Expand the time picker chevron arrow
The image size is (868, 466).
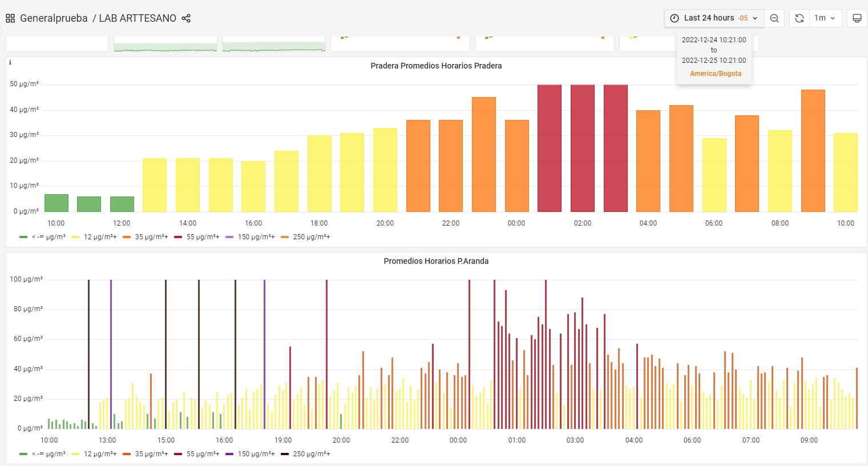pyautogui.click(x=755, y=18)
